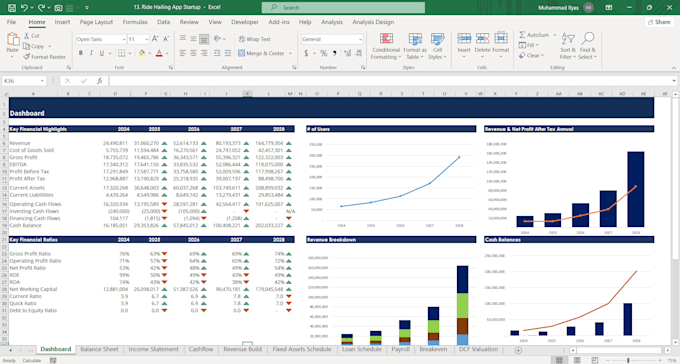680x364 pixels.
Task: Click inside the formula bar input
Action: (x=389, y=81)
